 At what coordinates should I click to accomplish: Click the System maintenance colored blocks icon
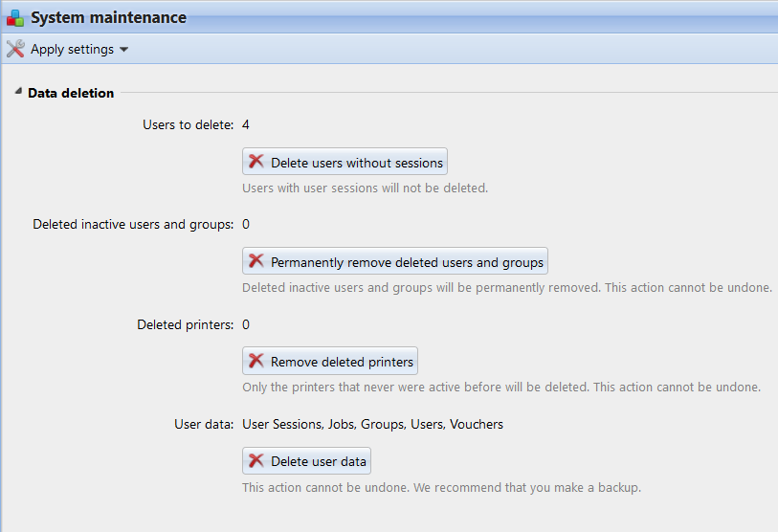[x=14, y=17]
